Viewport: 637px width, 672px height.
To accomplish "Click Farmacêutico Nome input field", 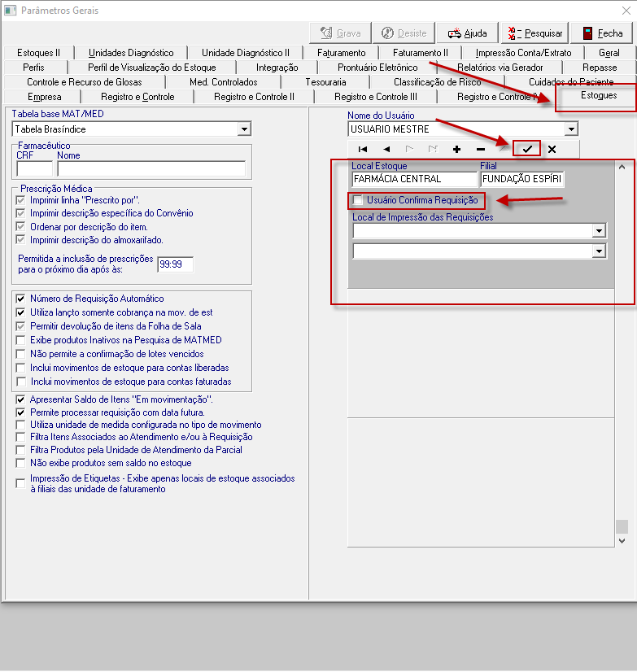I will (151, 169).
